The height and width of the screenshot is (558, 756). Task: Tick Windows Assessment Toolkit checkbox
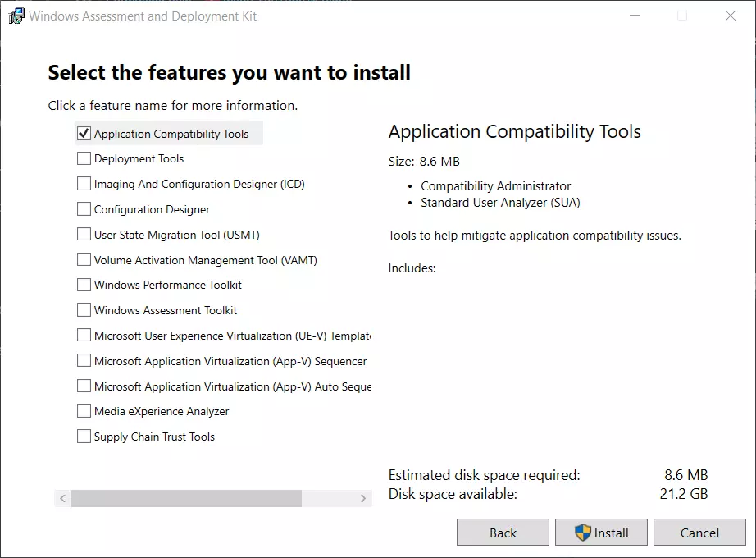click(84, 310)
